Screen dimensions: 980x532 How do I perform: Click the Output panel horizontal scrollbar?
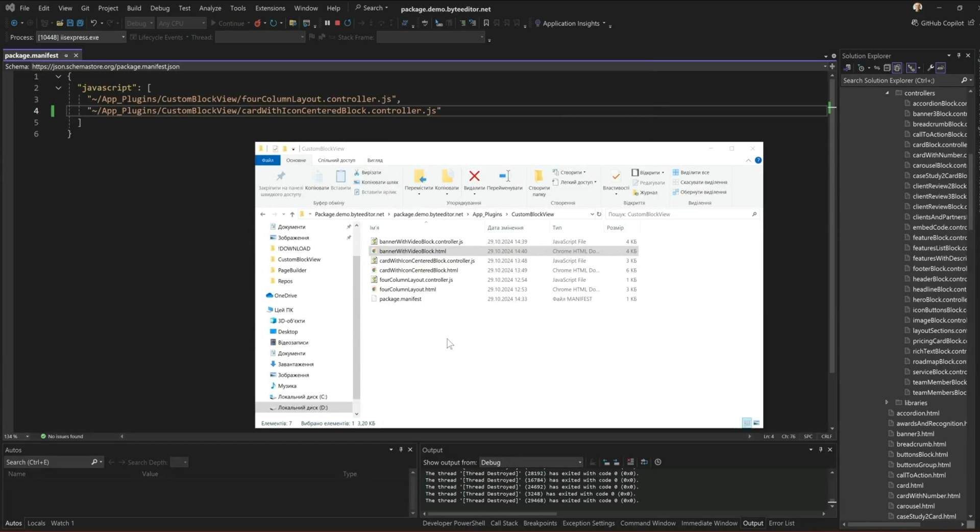[x=492, y=514]
